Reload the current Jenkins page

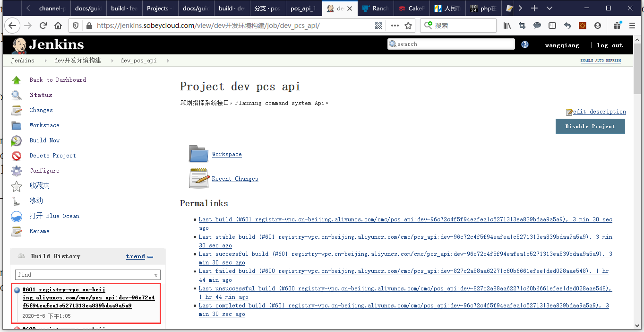click(x=43, y=26)
